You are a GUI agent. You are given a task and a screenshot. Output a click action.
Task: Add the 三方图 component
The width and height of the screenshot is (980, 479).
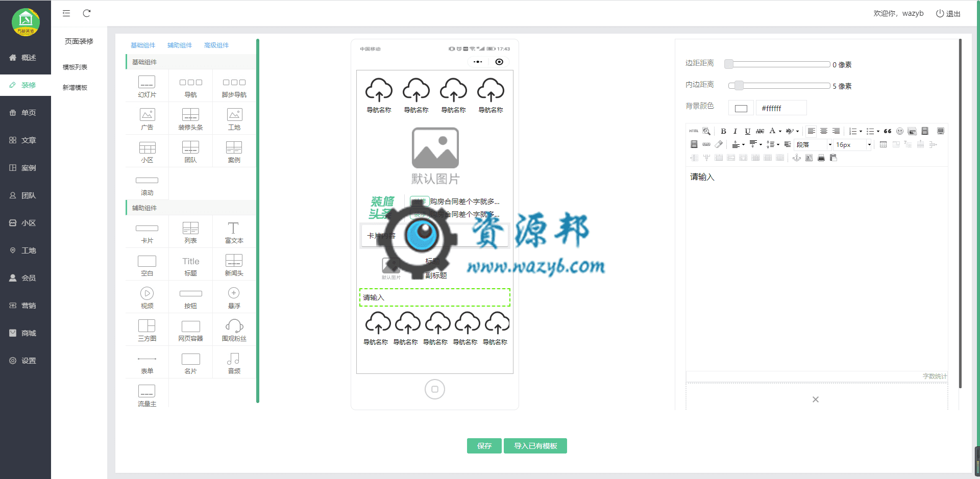pyautogui.click(x=147, y=330)
